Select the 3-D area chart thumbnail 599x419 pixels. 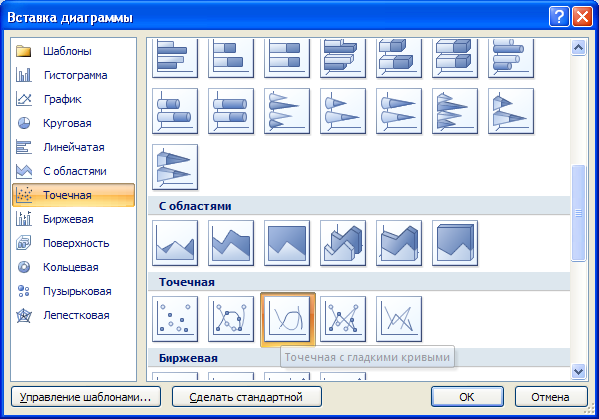pyautogui.click(x=343, y=243)
